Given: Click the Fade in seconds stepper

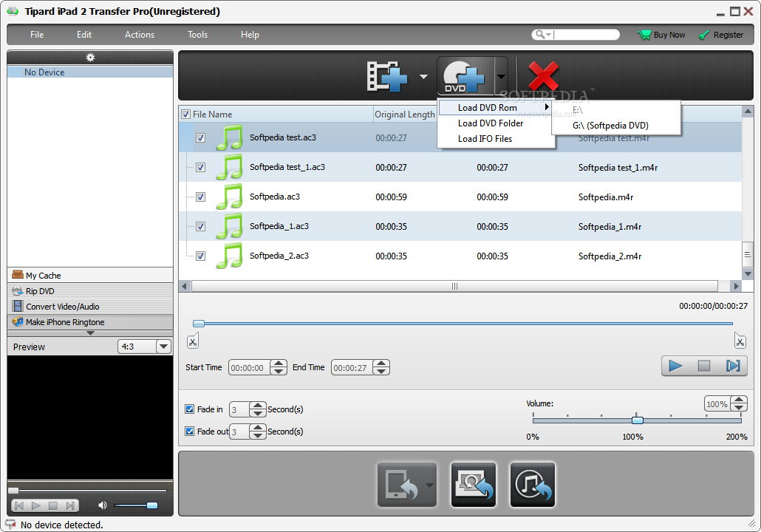Looking at the screenshot, I should [258, 409].
